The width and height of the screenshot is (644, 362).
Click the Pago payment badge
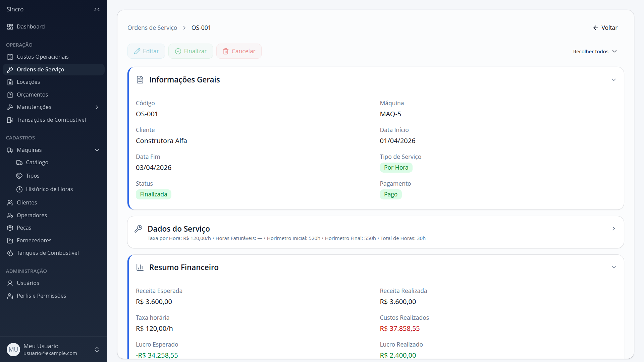pyautogui.click(x=391, y=194)
